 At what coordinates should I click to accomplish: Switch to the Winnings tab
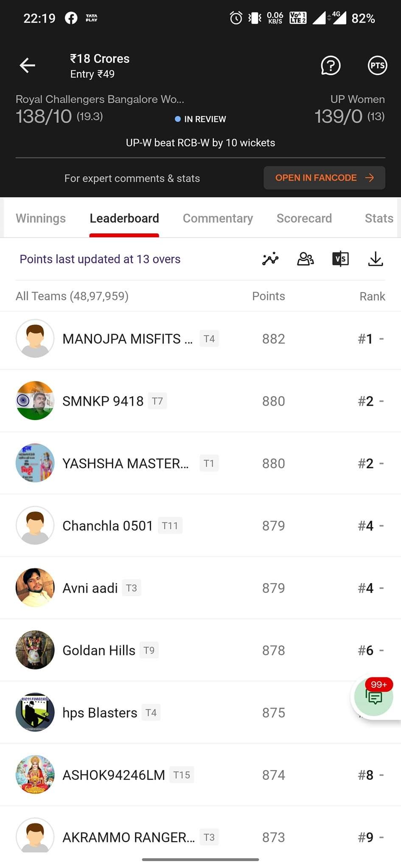point(41,218)
